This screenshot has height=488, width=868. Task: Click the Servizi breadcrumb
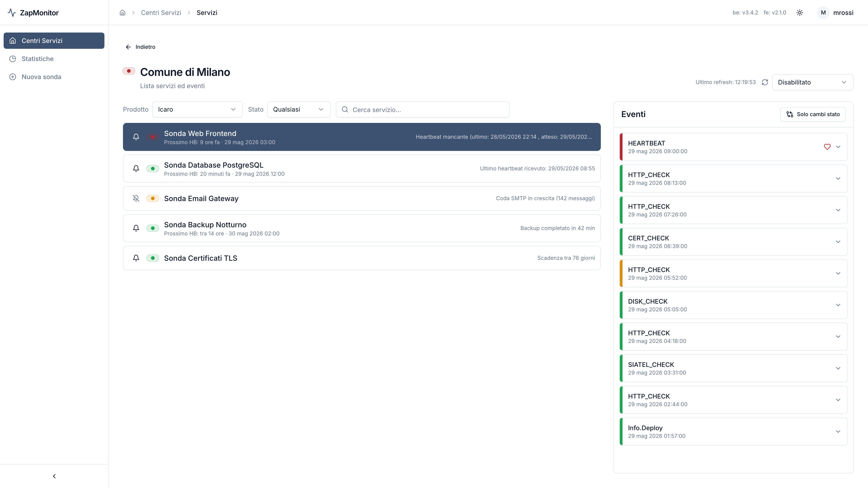click(x=207, y=12)
